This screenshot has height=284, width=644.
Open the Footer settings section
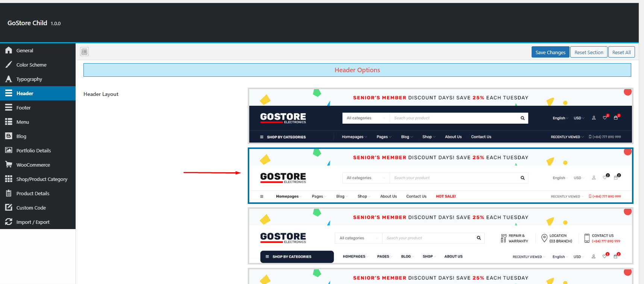(x=23, y=108)
